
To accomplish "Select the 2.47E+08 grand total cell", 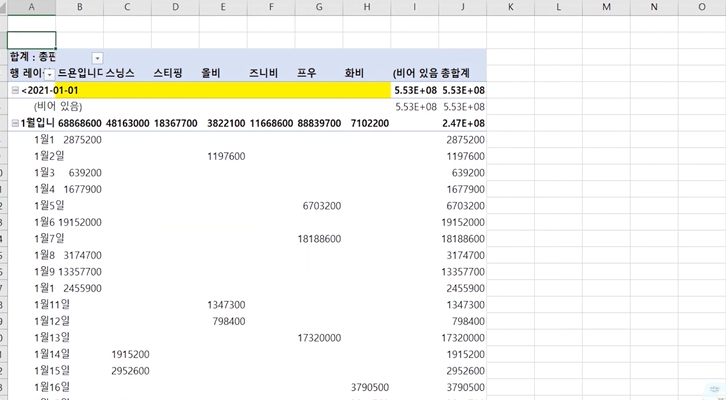I will coord(463,123).
